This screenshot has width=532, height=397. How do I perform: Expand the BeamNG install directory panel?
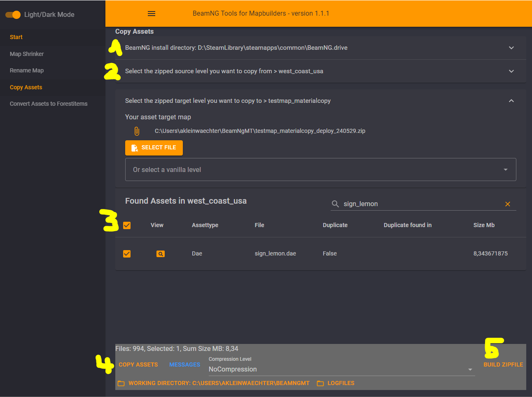[x=321, y=48]
